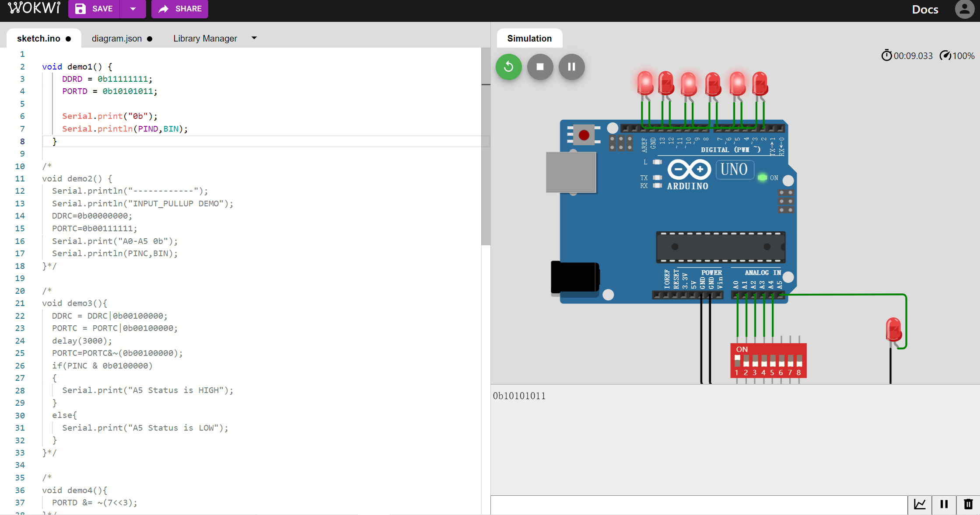
Task: Toggle DIP switch number 1
Action: [737, 361]
